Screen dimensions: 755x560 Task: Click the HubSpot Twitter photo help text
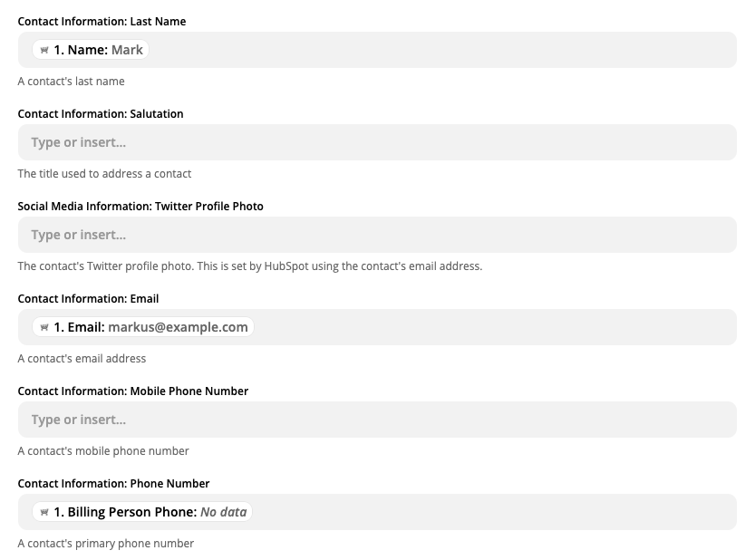pyautogui.click(x=250, y=266)
